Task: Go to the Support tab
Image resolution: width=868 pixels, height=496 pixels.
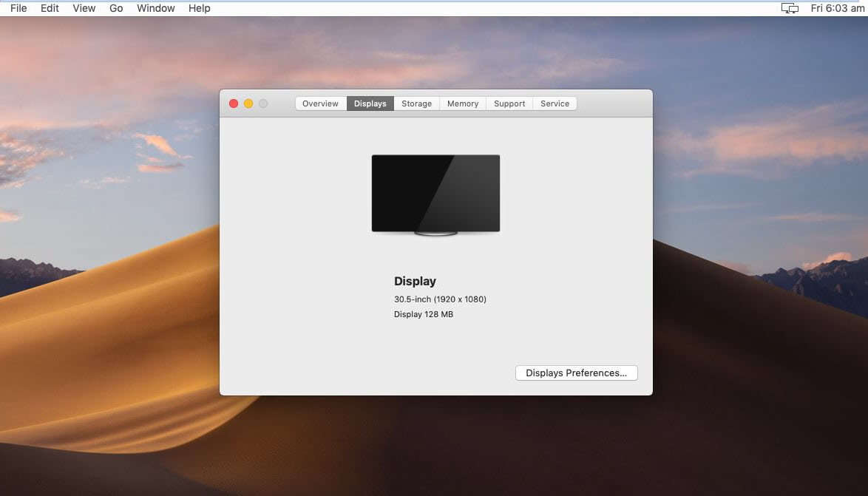Action: pyautogui.click(x=509, y=103)
